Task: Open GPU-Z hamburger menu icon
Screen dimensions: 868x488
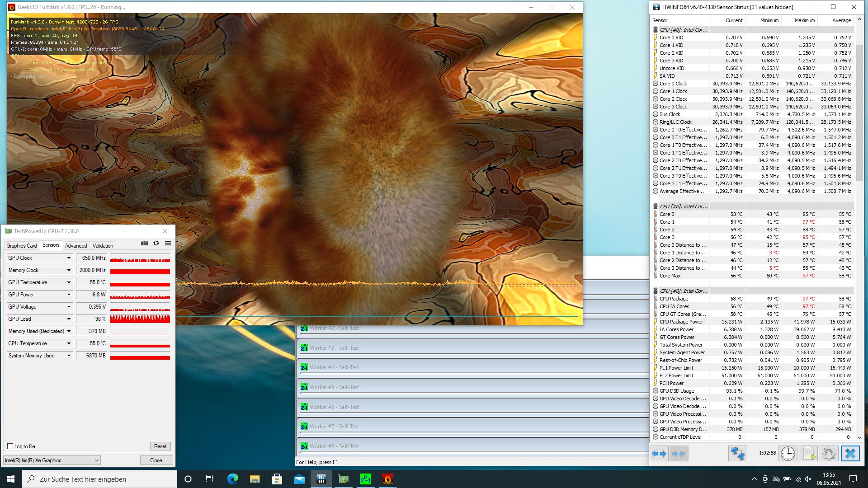Action: pos(168,243)
